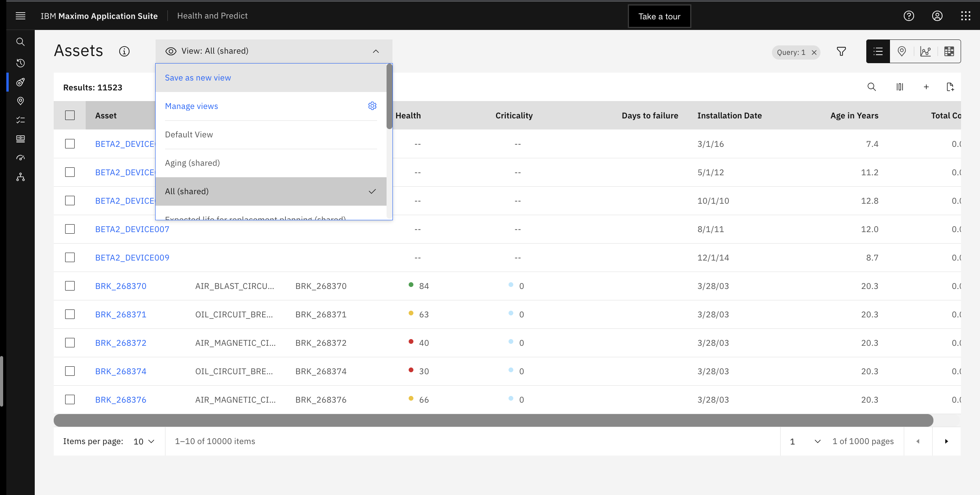Open the app switcher grid icon

click(x=966, y=16)
